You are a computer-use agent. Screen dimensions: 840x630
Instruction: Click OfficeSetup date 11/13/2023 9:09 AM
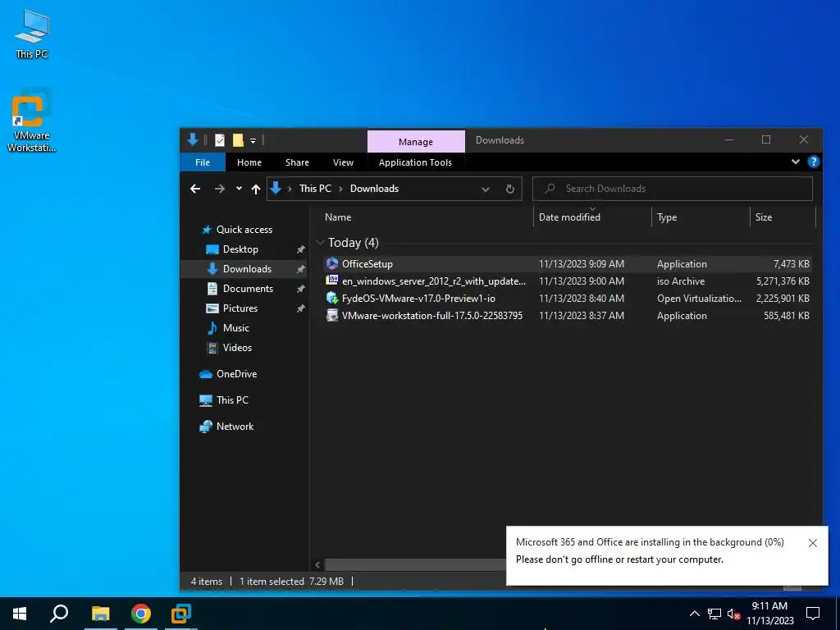point(582,263)
